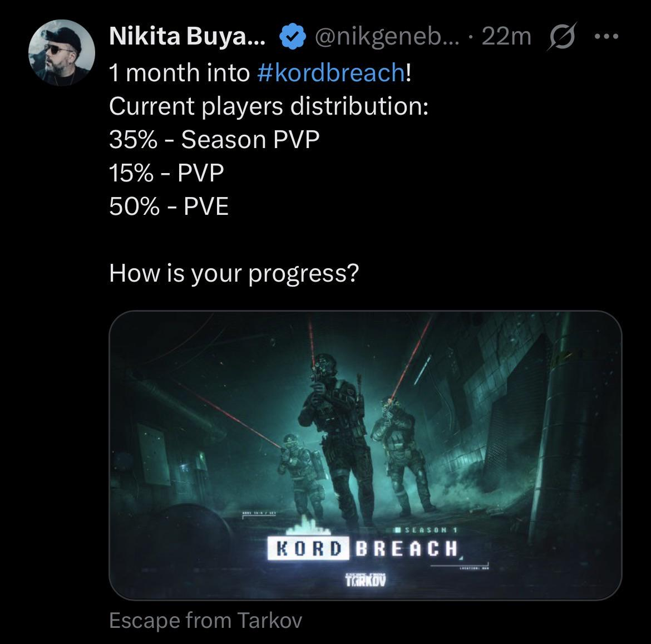Screen dimensions: 651x644
Task: Click the blue verified checkmark badge
Action: pos(293,37)
